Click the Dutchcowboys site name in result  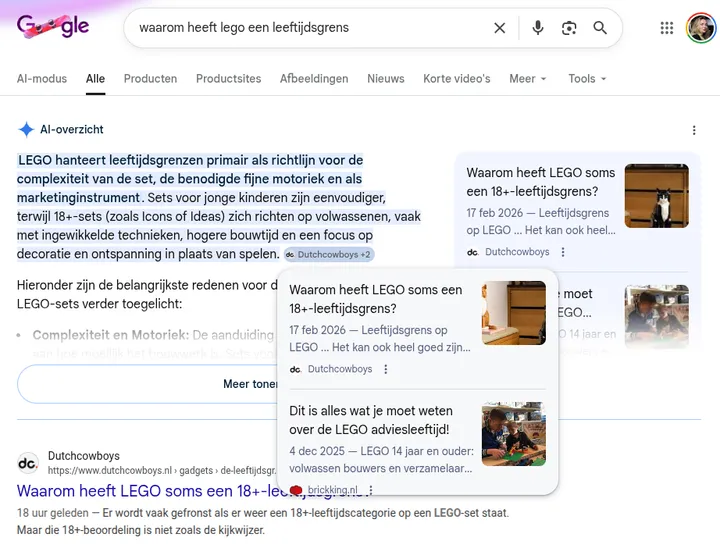coord(84,456)
